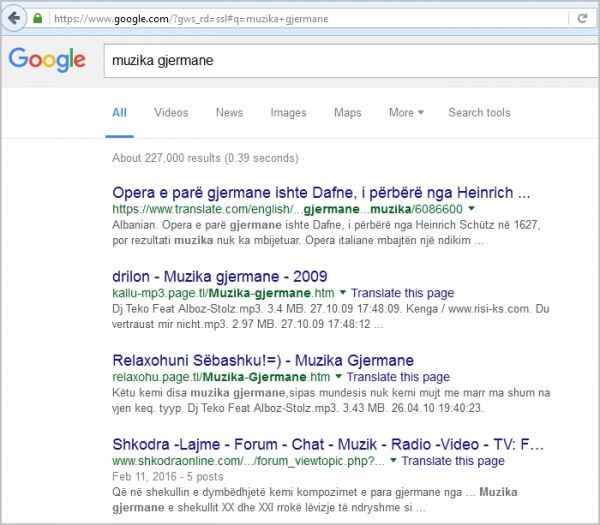The width and height of the screenshot is (600, 525).
Task: Click Translate this page for relaxohu result
Action: pos(398,377)
